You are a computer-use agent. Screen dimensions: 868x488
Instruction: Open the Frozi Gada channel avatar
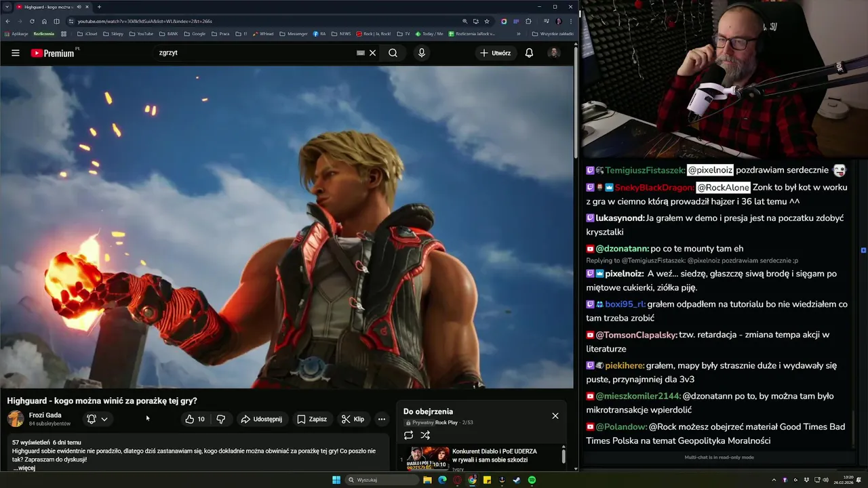click(16, 419)
